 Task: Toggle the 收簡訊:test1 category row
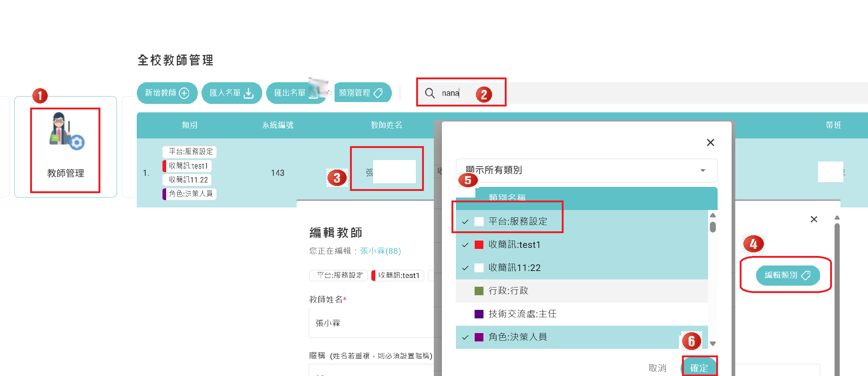(x=582, y=245)
